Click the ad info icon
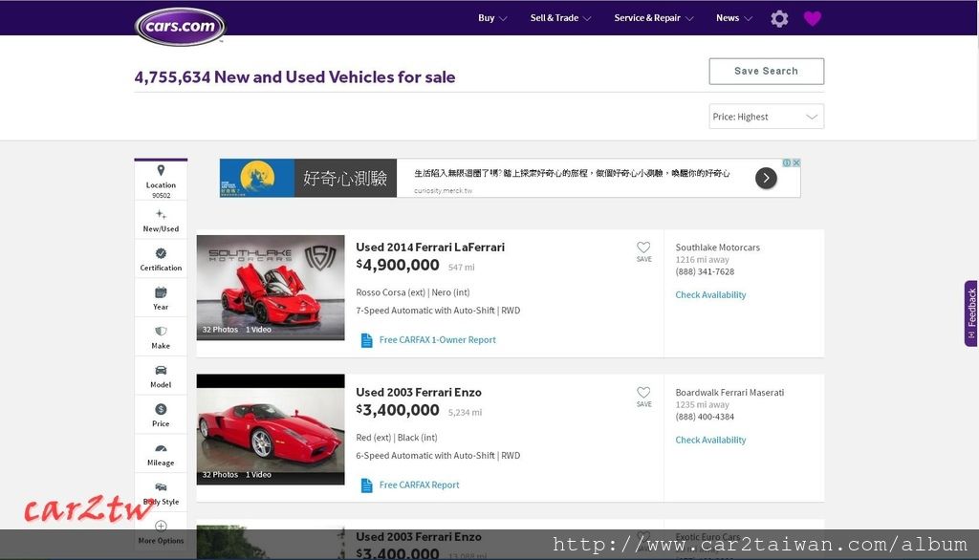 (x=787, y=163)
